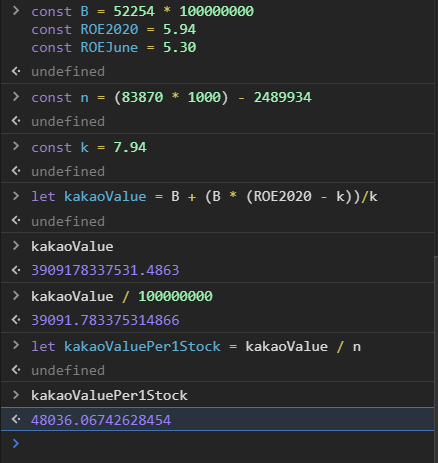Click the 'const k = 7.94' entry
Screen dimensions: 438x463
coord(89,147)
